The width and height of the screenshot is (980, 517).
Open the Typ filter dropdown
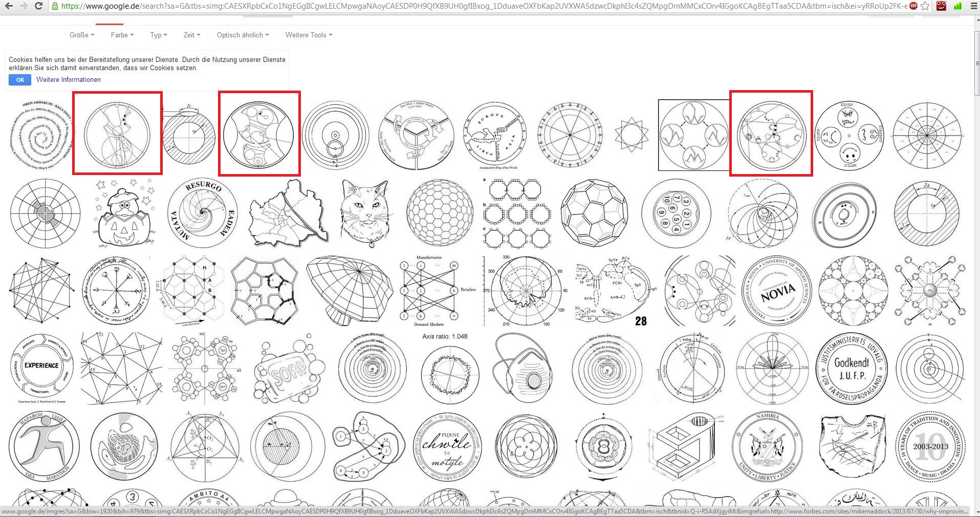159,35
